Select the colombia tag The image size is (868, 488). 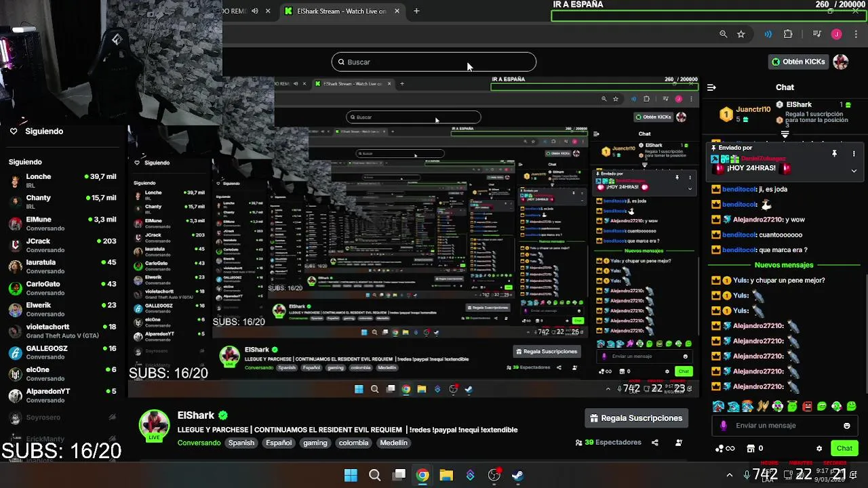[x=354, y=443]
